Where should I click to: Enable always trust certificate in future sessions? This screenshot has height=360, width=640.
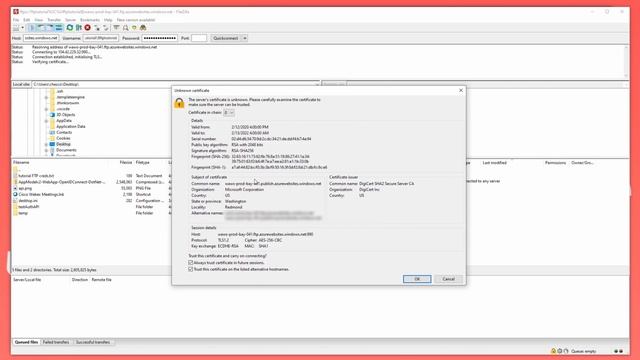(191, 262)
